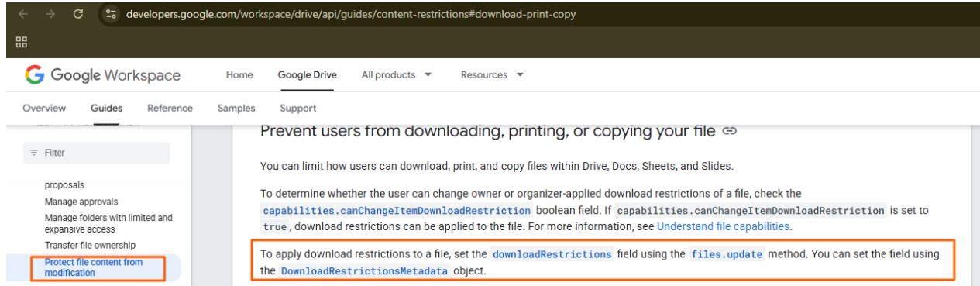980x286 pixels.
Task: Click the Google Workspace logo
Action: point(103,75)
